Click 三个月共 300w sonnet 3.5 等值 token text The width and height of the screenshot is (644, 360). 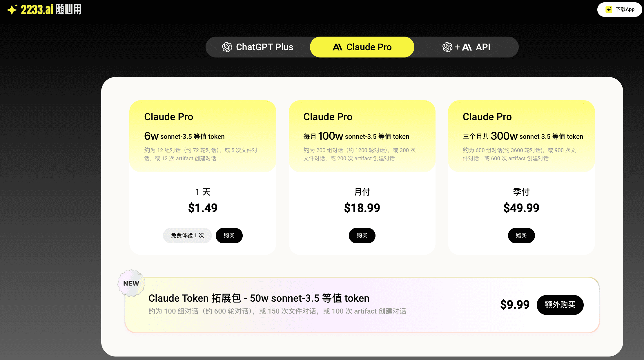point(523,136)
